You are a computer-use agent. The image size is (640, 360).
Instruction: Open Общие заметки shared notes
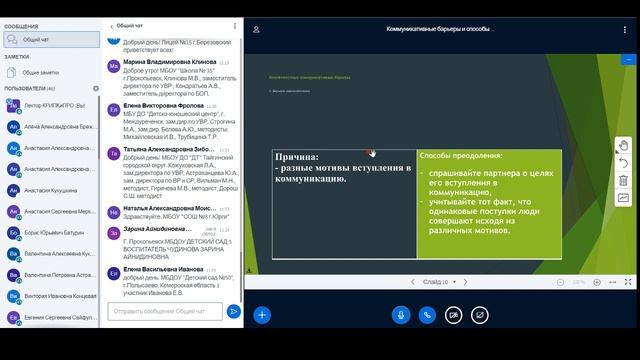click(50, 73)
